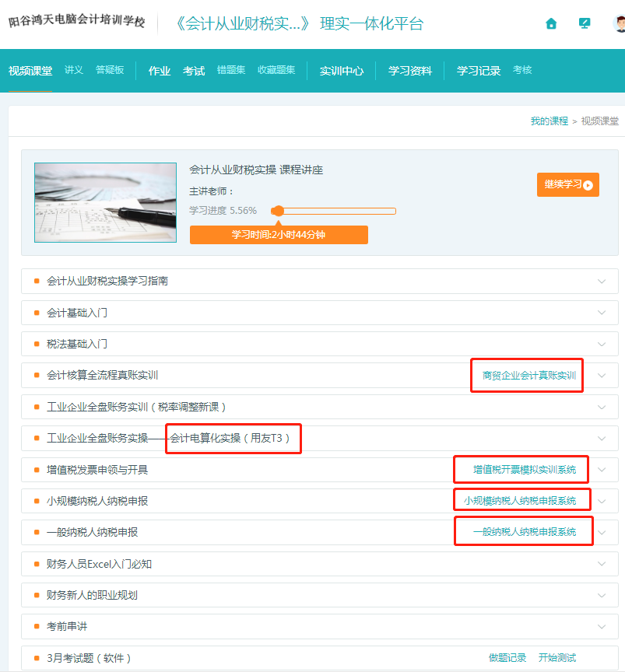Screen dimensions: 625x672
Task: Expand 会计电算化实操（用友T3）row chevron
Action: pyautogui.click(x=602, y=439)
